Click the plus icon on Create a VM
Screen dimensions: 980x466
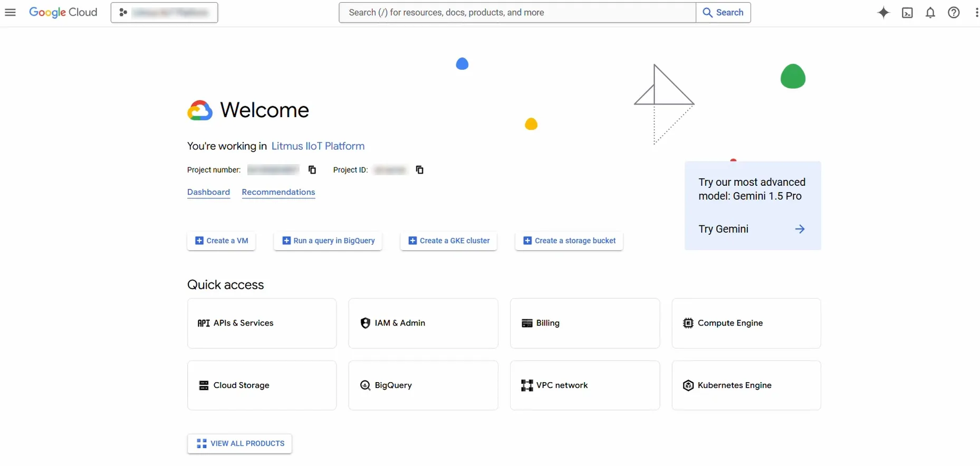(x=199, y=241)
